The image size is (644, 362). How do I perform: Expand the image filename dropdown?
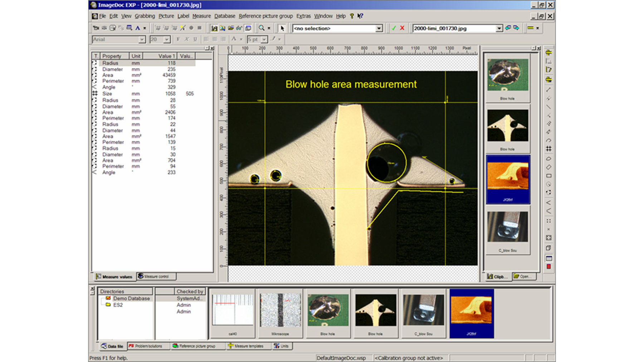tap(499, 29)
